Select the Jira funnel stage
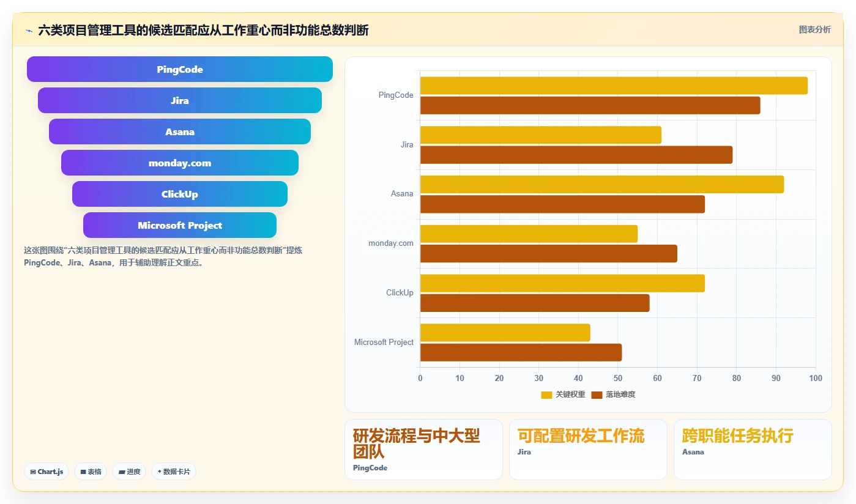This screenshot has height=504, width=856. (x=180, y=100)
